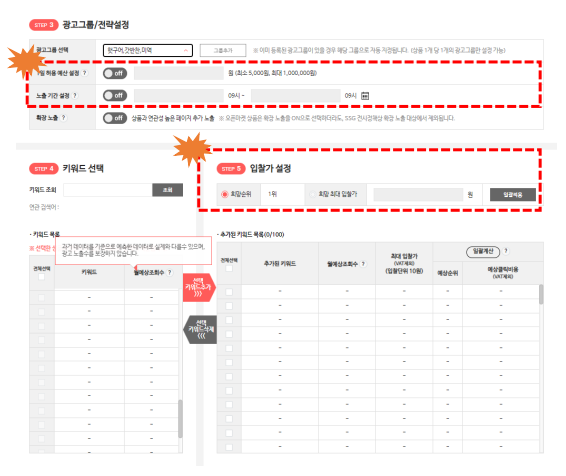Show help for 일 허용 예산 설정
Screen dimensions: 566x476
click(84, 73)
